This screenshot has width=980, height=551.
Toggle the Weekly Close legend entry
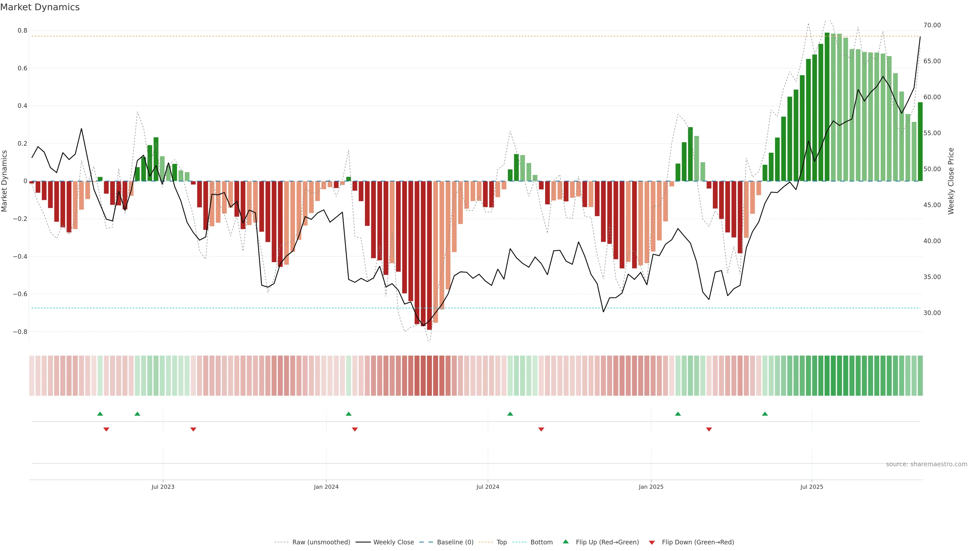click(393, 542)
